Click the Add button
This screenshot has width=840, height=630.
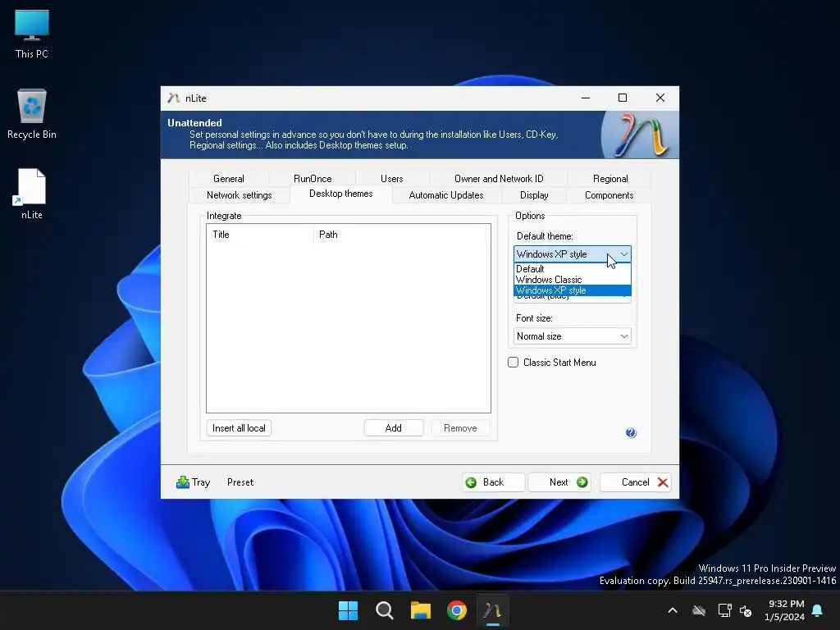coord(393,428)
